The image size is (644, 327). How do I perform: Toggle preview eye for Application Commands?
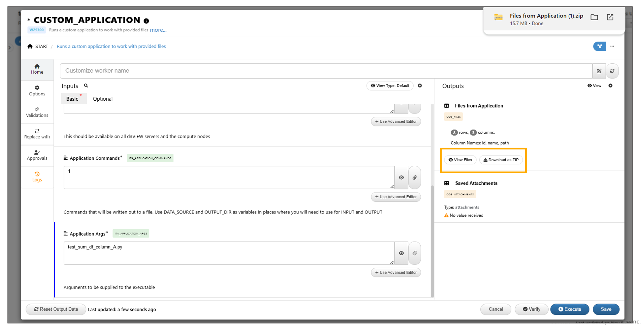coord(401,178)
